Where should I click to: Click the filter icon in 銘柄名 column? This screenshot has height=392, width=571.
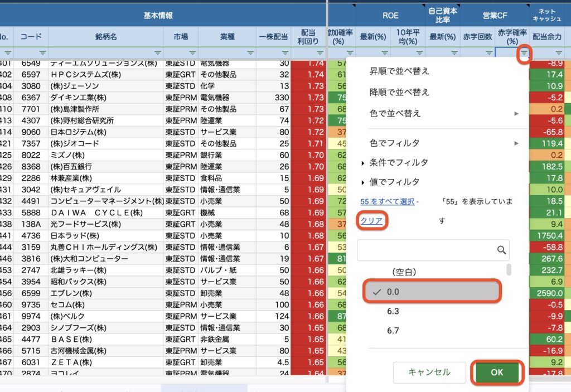coord(158,53)
